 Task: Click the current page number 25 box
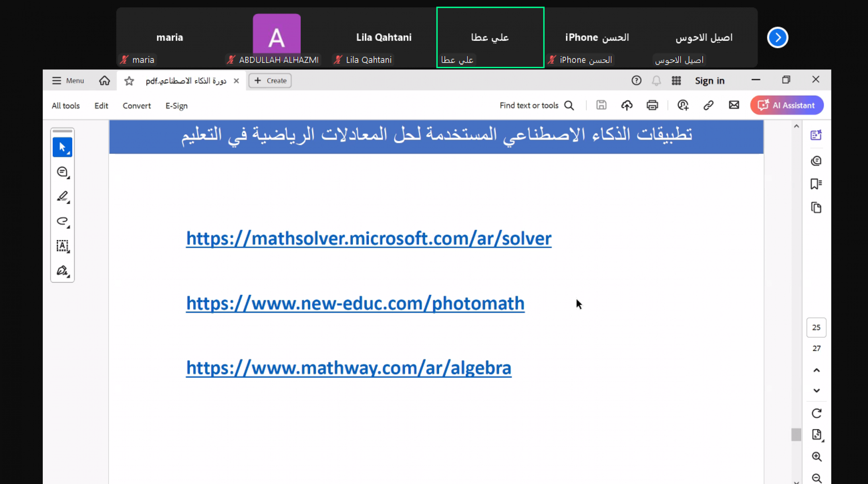coord(816,328)
